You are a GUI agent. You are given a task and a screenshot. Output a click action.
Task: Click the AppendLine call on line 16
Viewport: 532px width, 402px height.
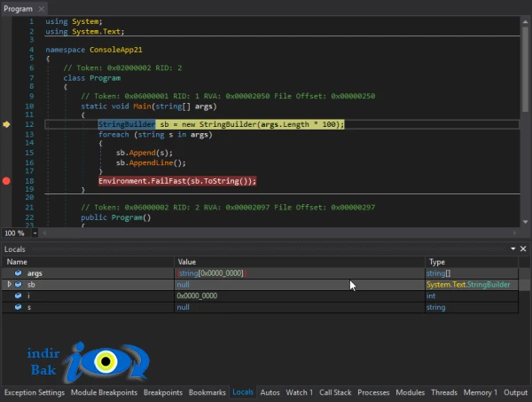tap(151, 163)
